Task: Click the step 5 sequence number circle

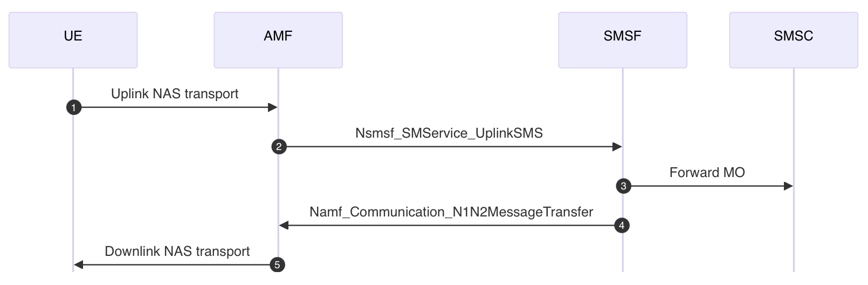Action: [277, 265]
